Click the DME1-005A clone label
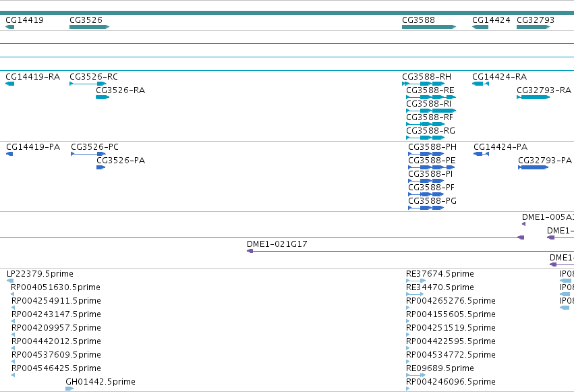Screen dimensions: 574x392 (548, 217)
